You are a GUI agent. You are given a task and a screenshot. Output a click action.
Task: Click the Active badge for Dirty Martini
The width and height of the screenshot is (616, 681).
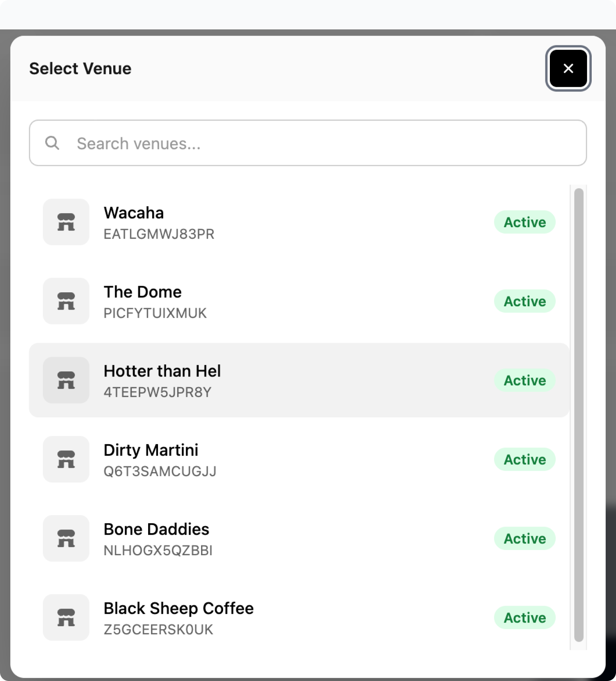point(524,459)
